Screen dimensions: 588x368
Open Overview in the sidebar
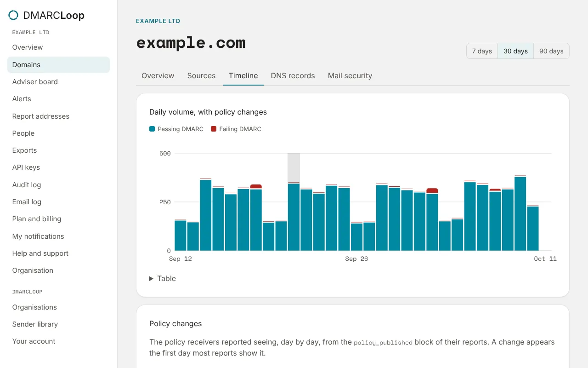58,47
